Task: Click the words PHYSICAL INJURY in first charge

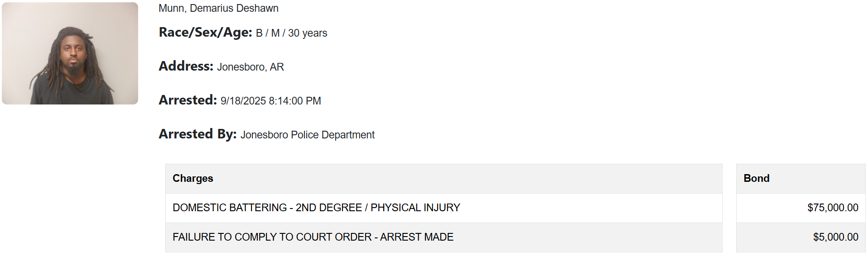Action: pos(415,208)
